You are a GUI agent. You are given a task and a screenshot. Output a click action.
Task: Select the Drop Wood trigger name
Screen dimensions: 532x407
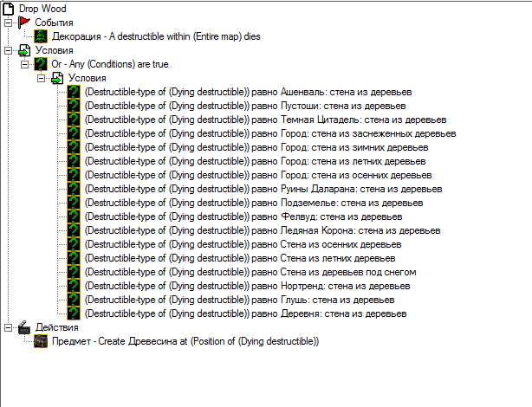click(42, 9)
